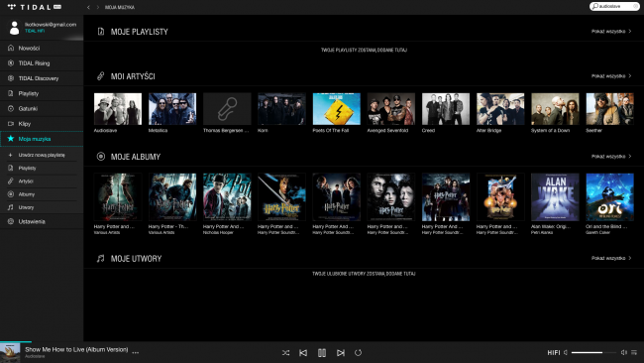This screenshot has width=644, height=363.
Task: Open Gatunki genres section
Action: [42, 109]
